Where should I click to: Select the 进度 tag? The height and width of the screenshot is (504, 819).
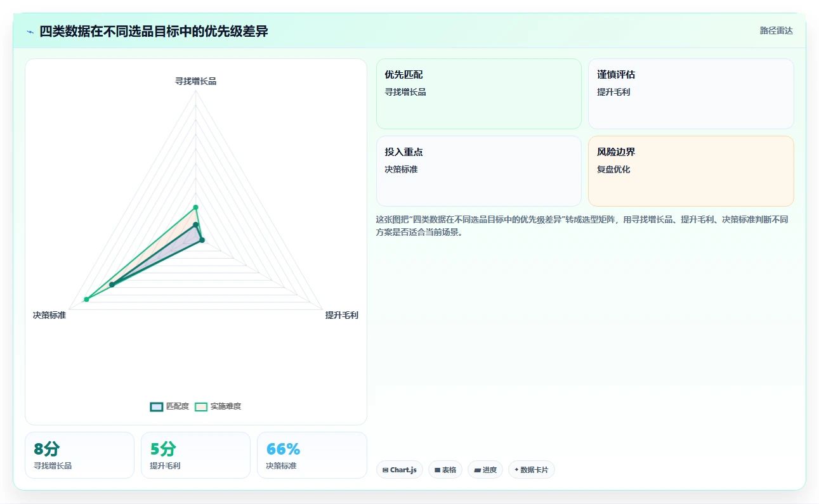pyautogui.click(x=485, y=470)
